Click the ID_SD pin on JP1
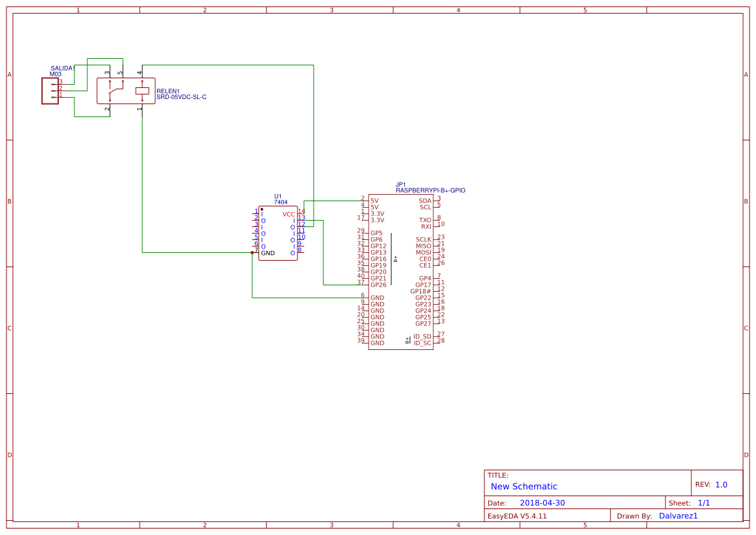 tap(424, 336)
